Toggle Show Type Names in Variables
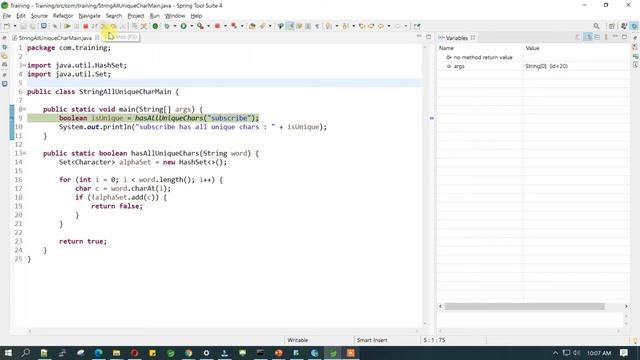The image size is (640, 360). click(578, 37)
